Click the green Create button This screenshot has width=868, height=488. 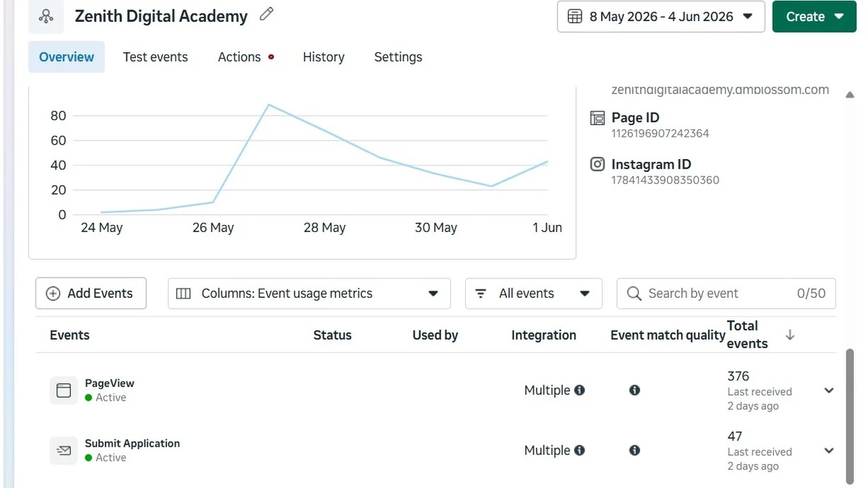click(814, 17)
